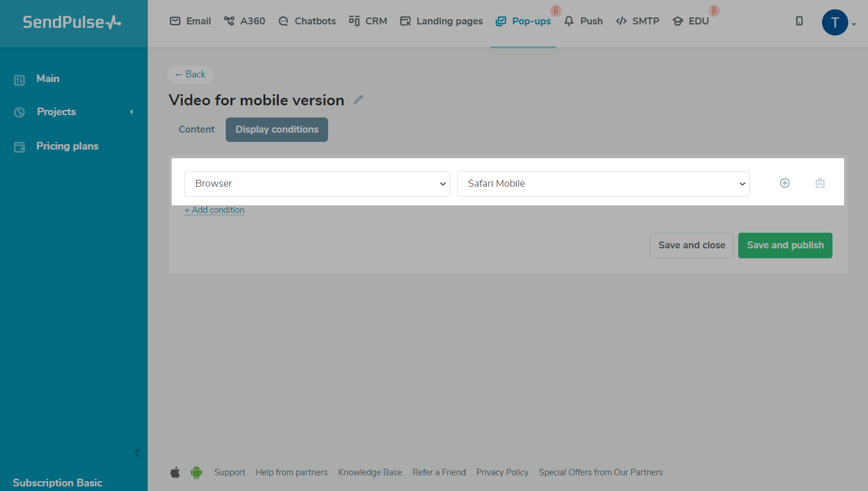The image size is (868, 491).
Task: Expand the Projects submenu arrow
Action: (x=131, y=112)
